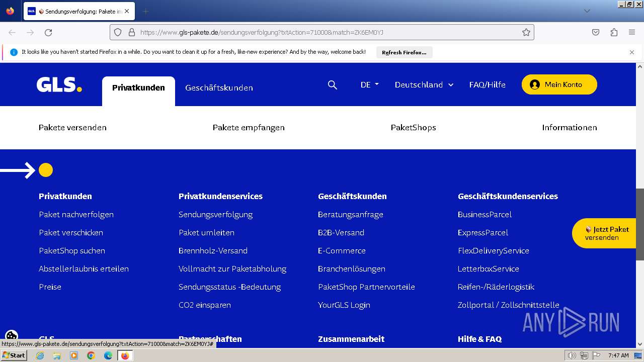Viewport: 644px width, 362px height.
Task: Click the browser URL address field
Action: point(322,32)
